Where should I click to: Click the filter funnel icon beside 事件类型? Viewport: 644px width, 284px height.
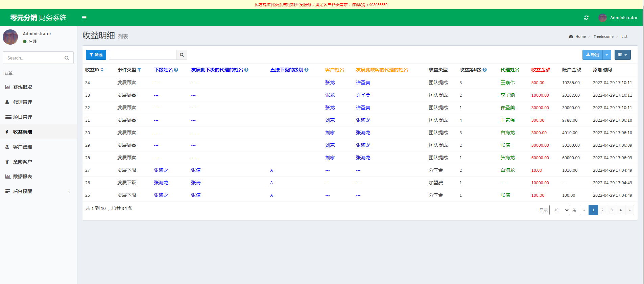click(x=139, y=70)
